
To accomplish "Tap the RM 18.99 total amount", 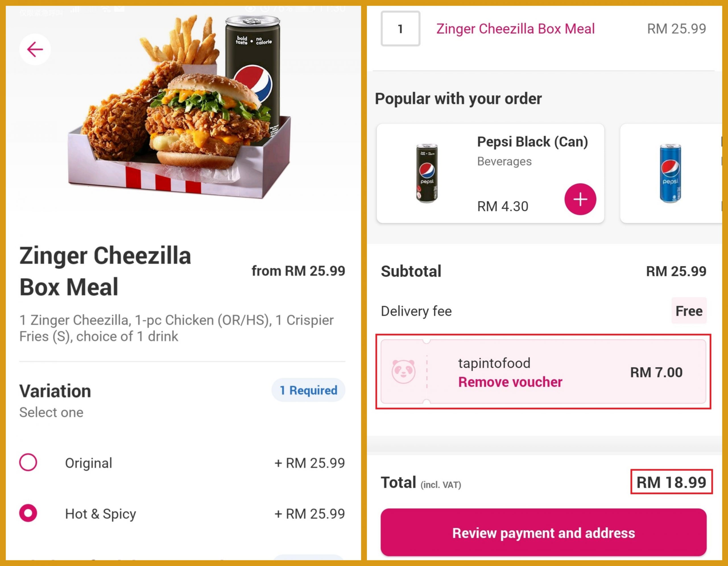I will click(671, 482).
